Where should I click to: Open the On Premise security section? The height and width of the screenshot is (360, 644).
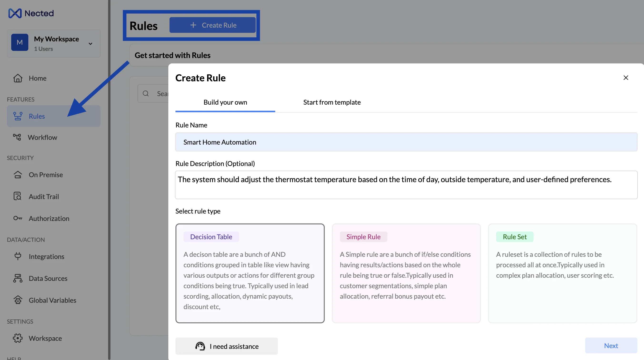point(45,175)
